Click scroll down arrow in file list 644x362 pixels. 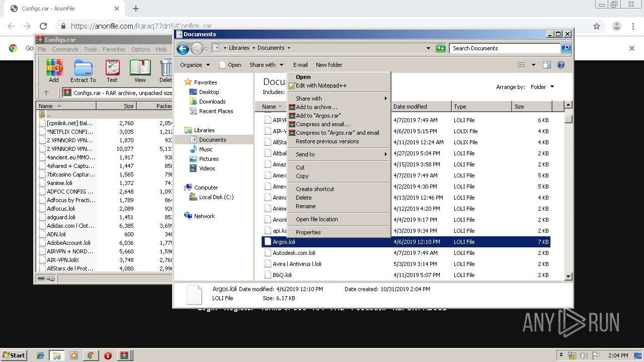click(x=569, y=276)
